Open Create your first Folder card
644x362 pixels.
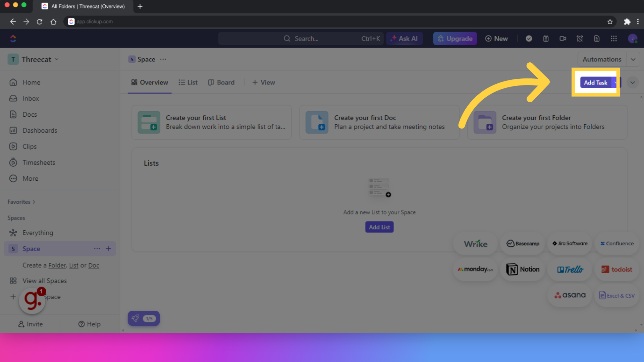[x=547, y=122]
